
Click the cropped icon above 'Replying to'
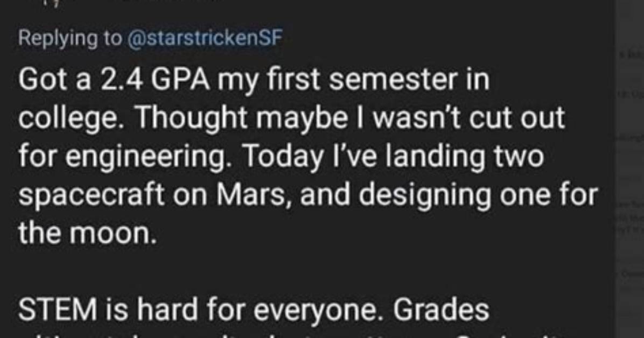[x=53, y=3]
